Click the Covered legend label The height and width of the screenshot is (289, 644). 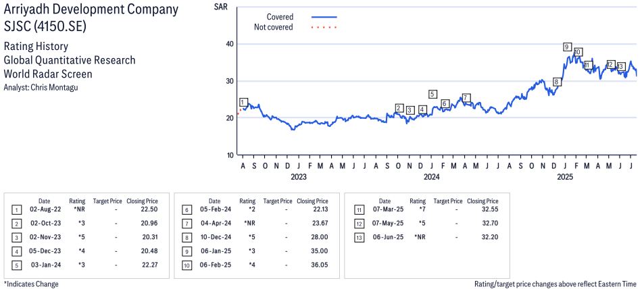click(x=280, y=17)
